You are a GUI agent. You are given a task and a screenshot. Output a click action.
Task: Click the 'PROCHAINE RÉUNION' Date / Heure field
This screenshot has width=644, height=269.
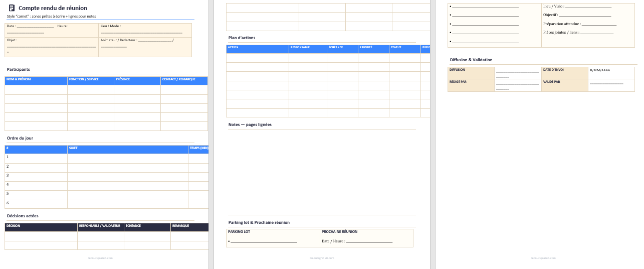pos(369,241)
